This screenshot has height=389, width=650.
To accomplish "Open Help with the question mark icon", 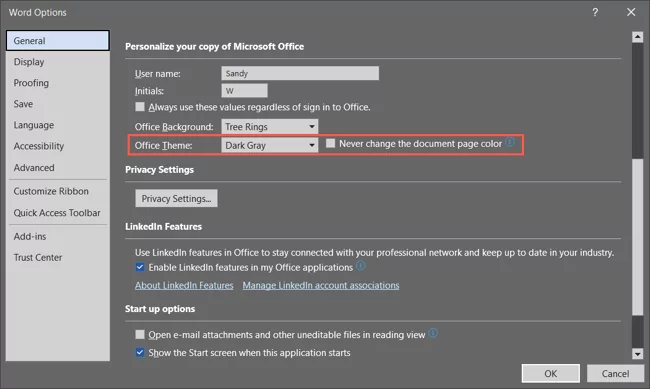I will [595, 12].
